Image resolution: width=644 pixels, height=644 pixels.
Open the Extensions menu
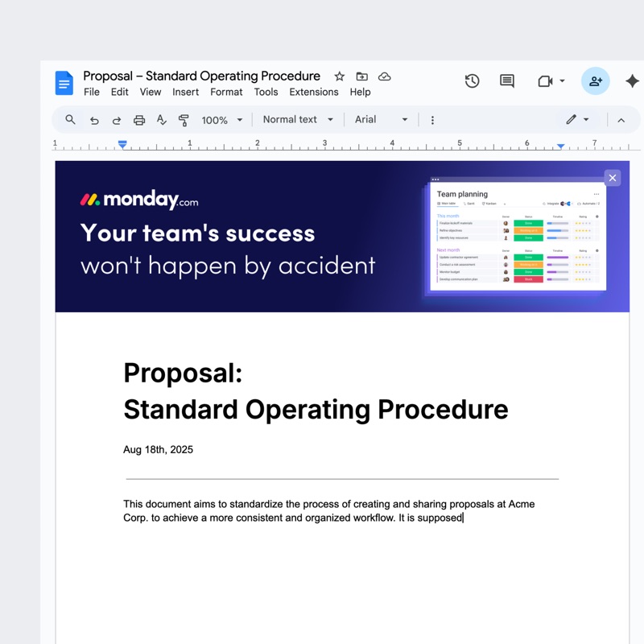(x=314, y=92)
